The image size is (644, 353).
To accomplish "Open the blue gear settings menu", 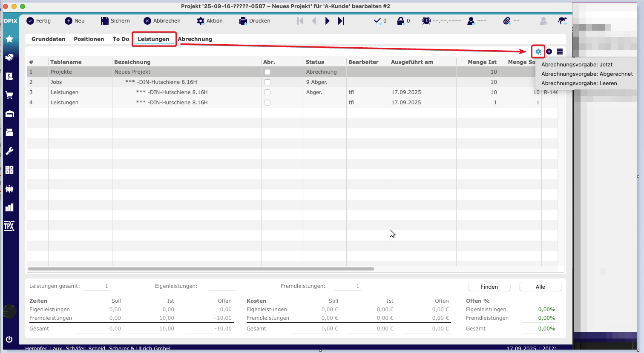I will [538, 52].
